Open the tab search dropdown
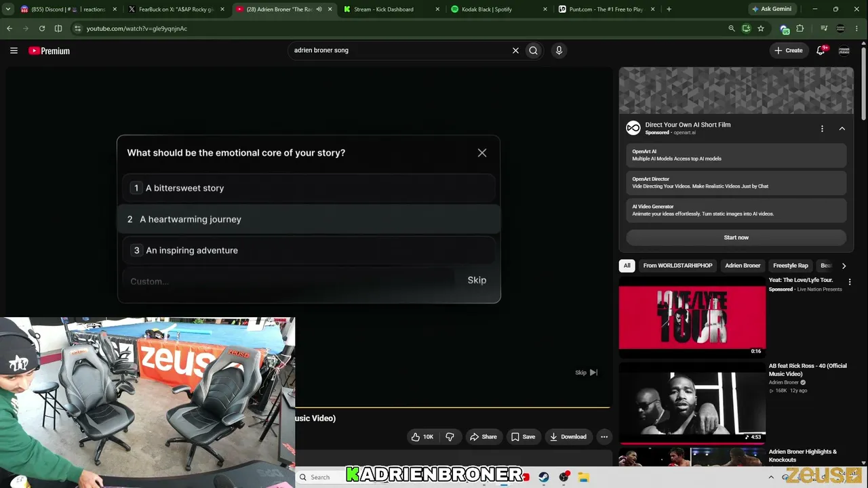This screenshot has width=868, height=488. click(8, 9)
